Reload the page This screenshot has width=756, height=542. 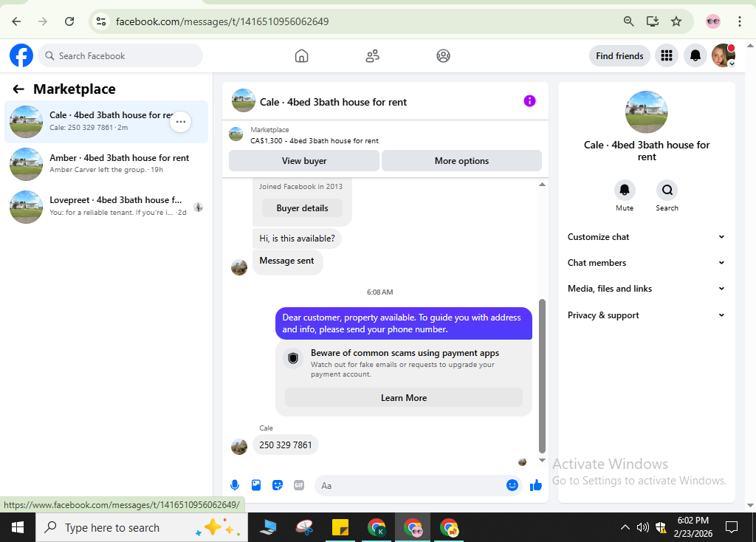click(x=69, y=21)
